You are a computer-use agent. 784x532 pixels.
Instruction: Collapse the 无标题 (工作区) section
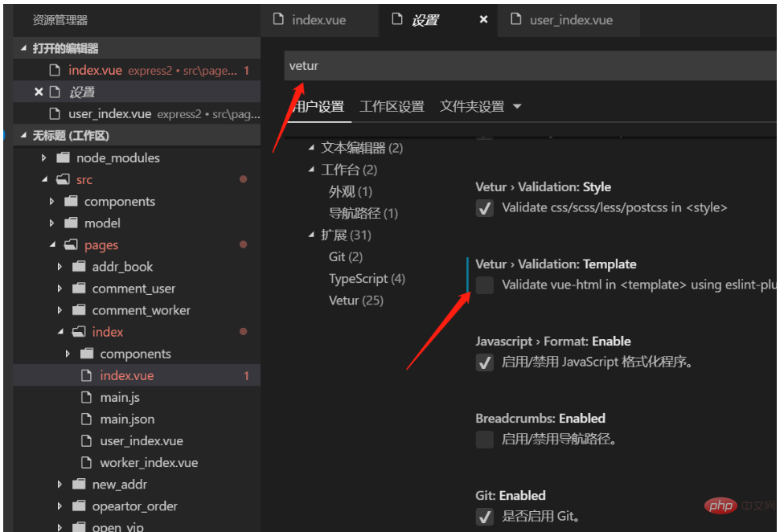click(23, 135)
